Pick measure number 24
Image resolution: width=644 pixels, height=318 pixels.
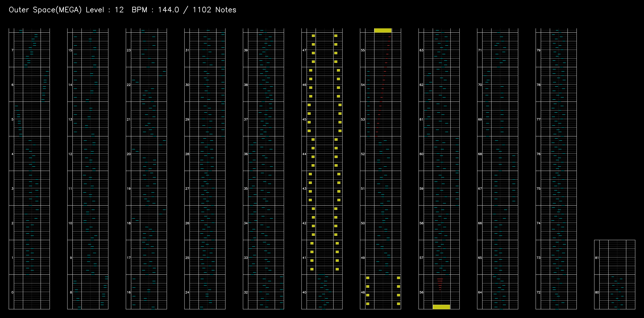[x=187, y=292]
